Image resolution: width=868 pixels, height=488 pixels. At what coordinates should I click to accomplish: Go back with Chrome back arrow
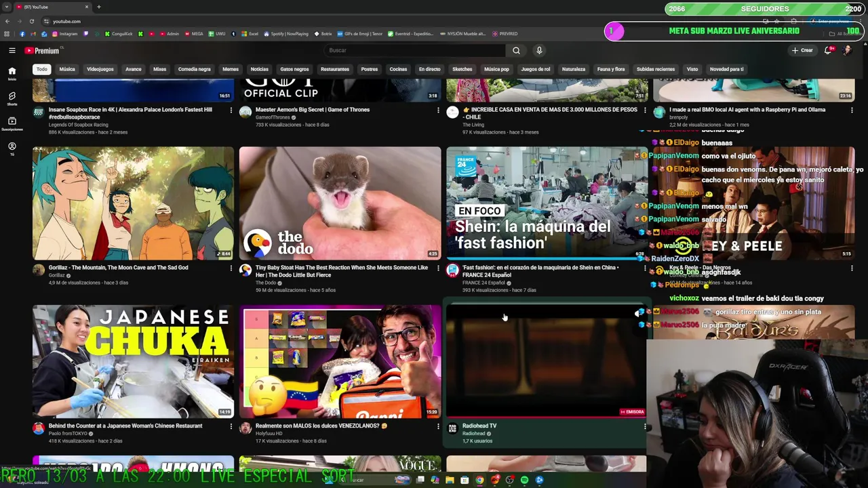pos(7,21)
